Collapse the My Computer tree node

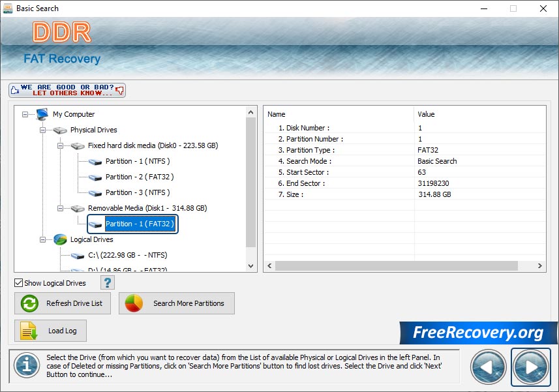click(x=25, y=114)
